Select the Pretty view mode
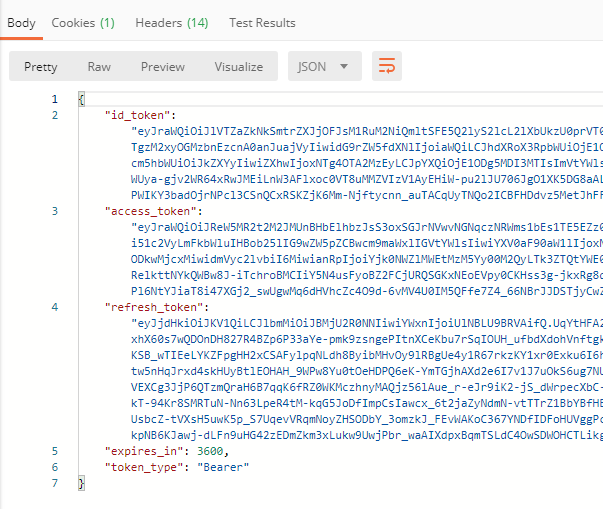Viewport: 603px width, 509px height. [x=40, y=67]
